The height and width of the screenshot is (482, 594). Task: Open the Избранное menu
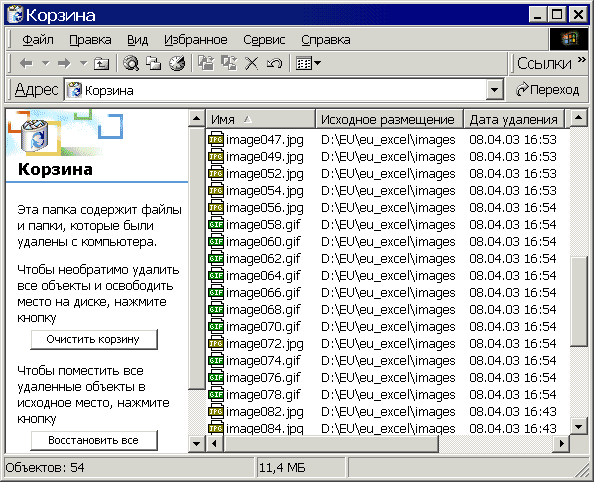[195, 40]
